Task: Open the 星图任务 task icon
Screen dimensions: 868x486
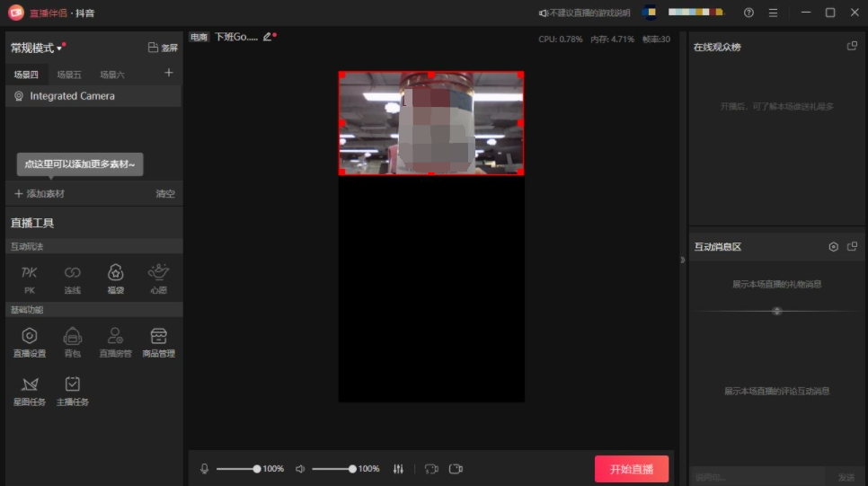Action: click(30, 388)
